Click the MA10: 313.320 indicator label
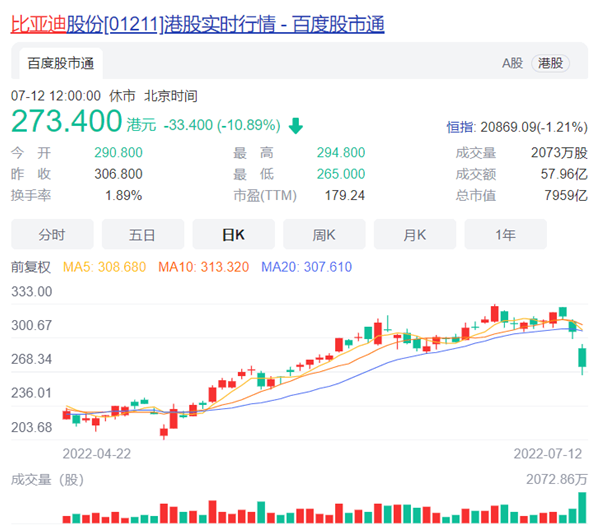This screenshot has height=531, width=591. (x=204, y=267)
